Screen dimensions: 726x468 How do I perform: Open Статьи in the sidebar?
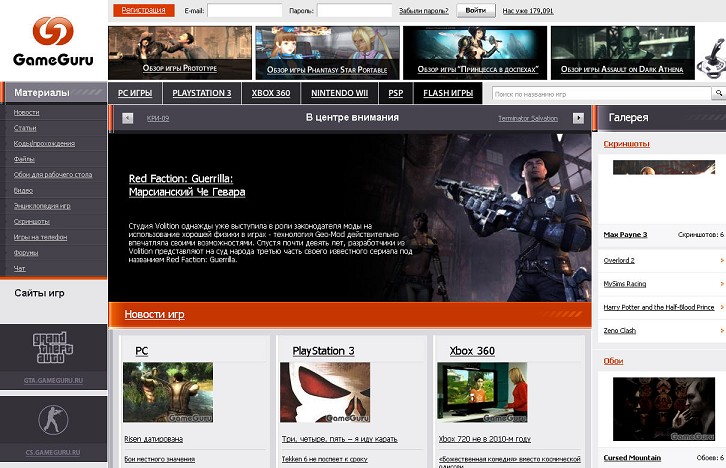tap(25, 128)
